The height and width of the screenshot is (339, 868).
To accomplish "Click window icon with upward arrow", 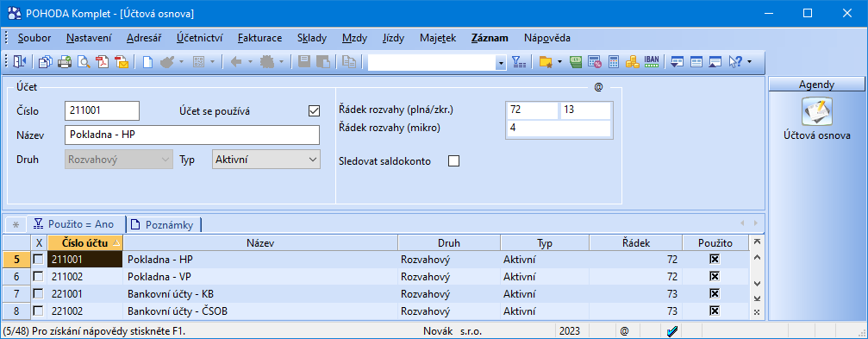I will (x=715, y=62).
